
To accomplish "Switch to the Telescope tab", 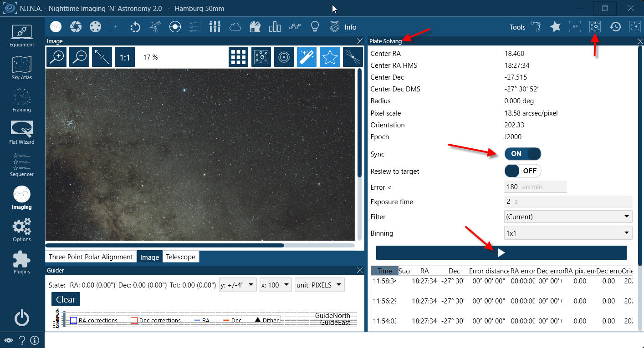I will 180,257.
